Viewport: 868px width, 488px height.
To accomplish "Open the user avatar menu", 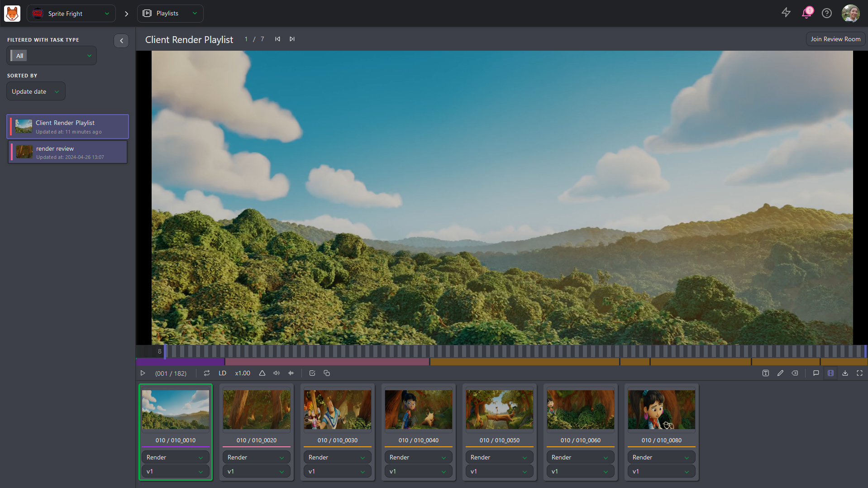I will click(x=850, y=13).
